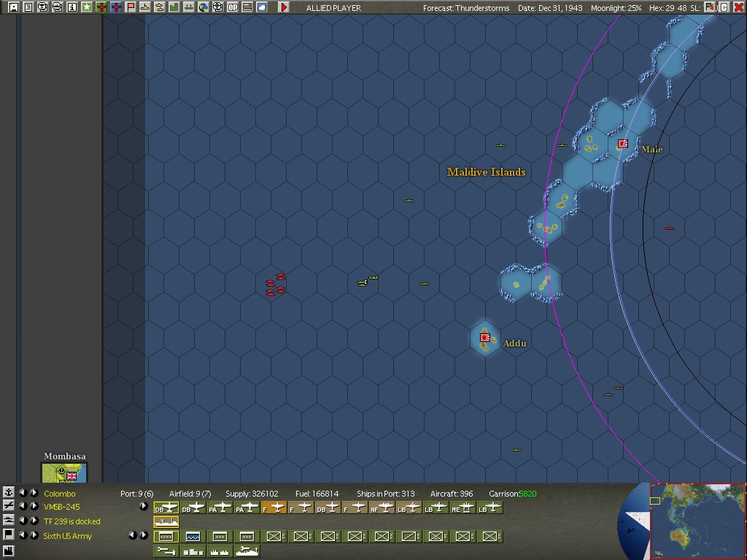This screenshot has height=560, width=747.
Task: Click the information 'i' toolbar icon
Action: tap(72, 7)
